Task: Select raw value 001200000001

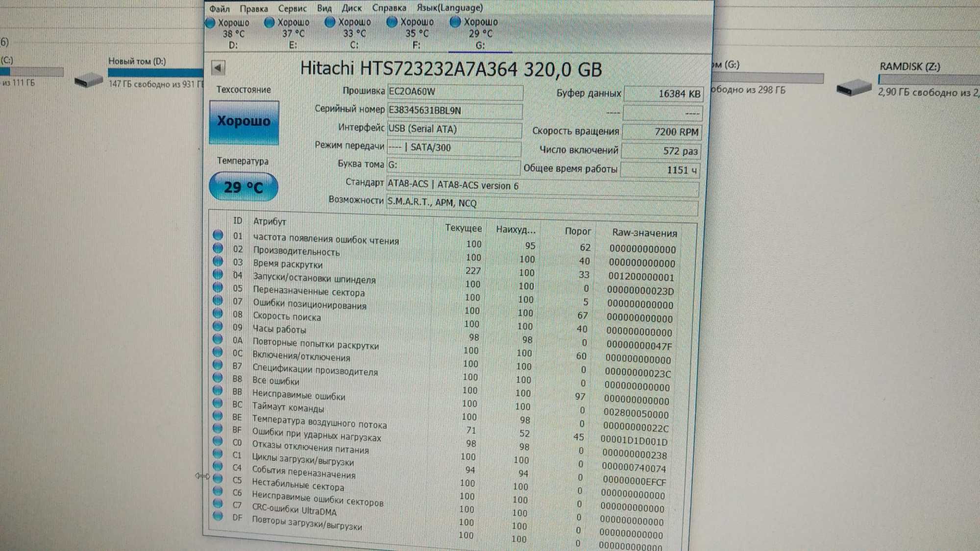Action: pos(641,277)
